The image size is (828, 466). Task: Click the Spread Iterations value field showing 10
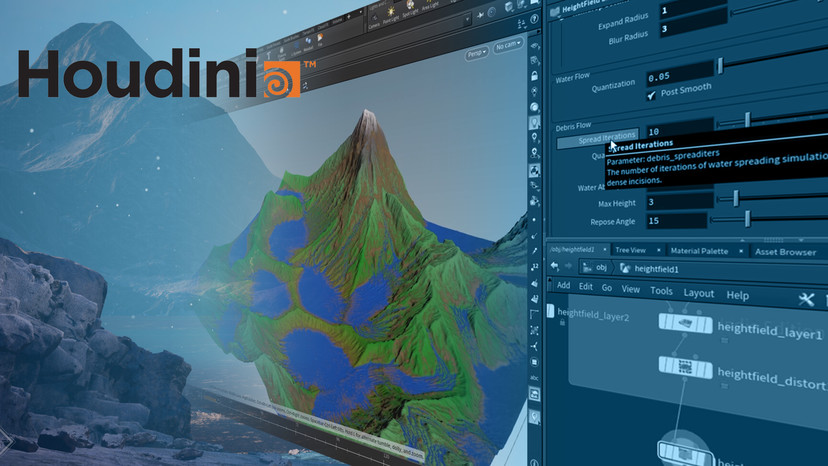pyautogui.click(x=680, y=129)
